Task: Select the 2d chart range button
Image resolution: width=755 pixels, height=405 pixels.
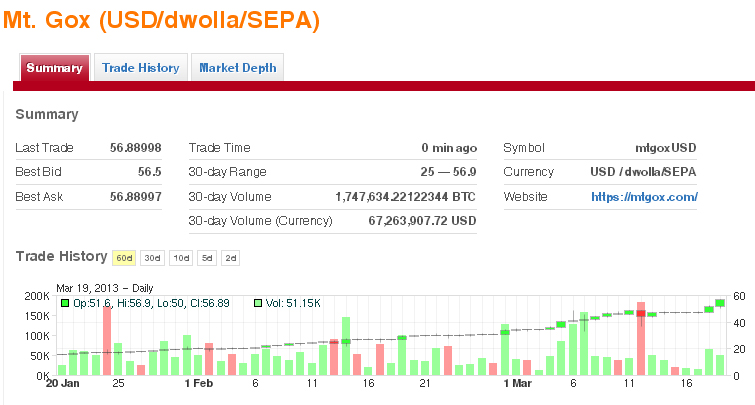Action: (x=231, y=258)
